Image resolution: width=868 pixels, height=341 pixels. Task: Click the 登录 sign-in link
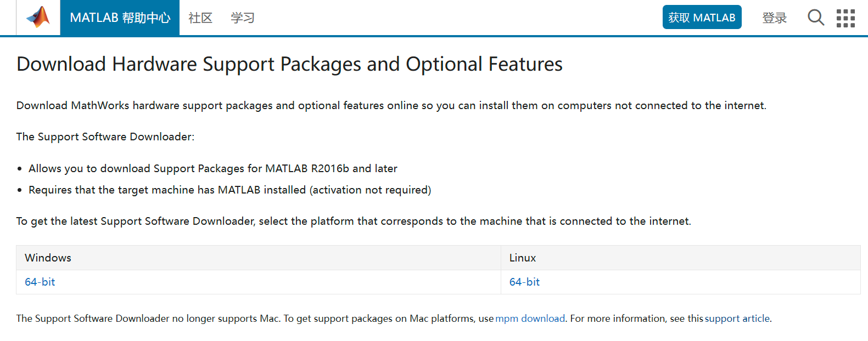click(x=774, y=18)
